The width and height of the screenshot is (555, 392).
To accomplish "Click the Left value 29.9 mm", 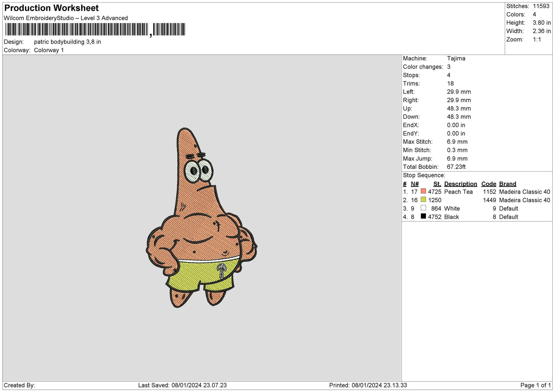I will [459, 92].
